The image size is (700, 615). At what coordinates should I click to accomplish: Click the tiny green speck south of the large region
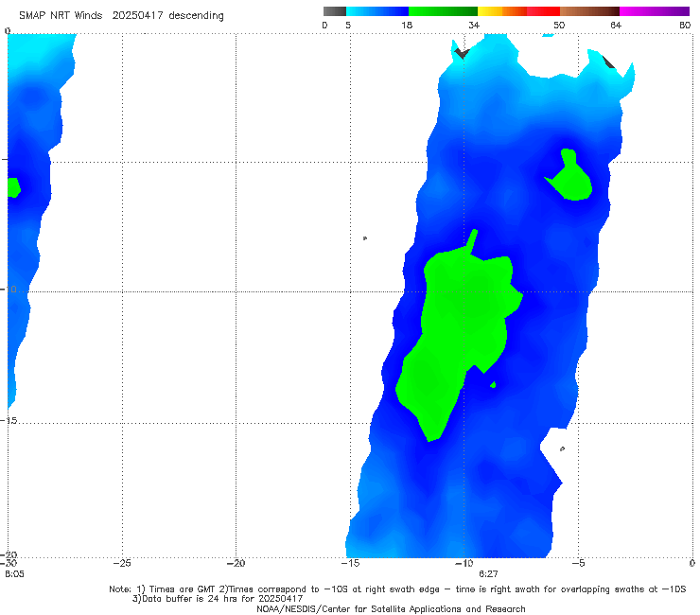click(x=493, y=384)
